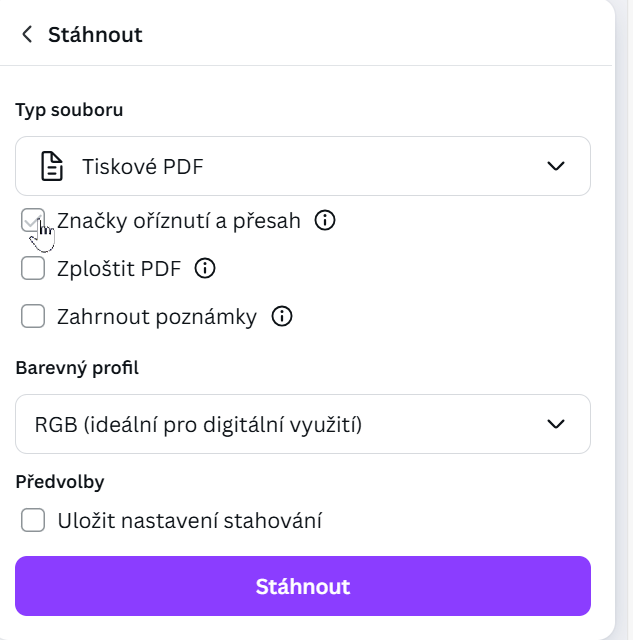Click the Zahrnout poznámky label text
Image resolution: width=633 pixels, height=640 pixels.
point(157,317)
